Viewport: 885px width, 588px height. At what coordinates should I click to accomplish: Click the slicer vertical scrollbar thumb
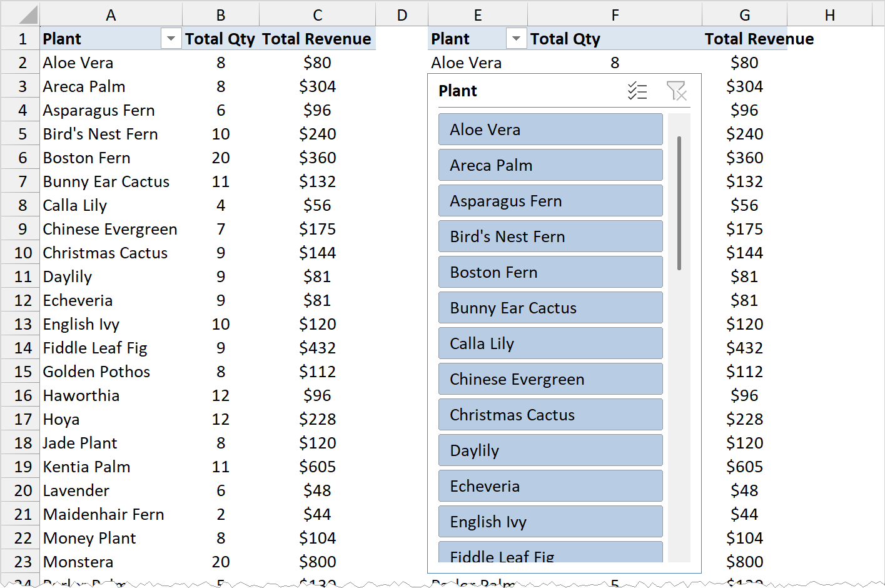point(679,203)
